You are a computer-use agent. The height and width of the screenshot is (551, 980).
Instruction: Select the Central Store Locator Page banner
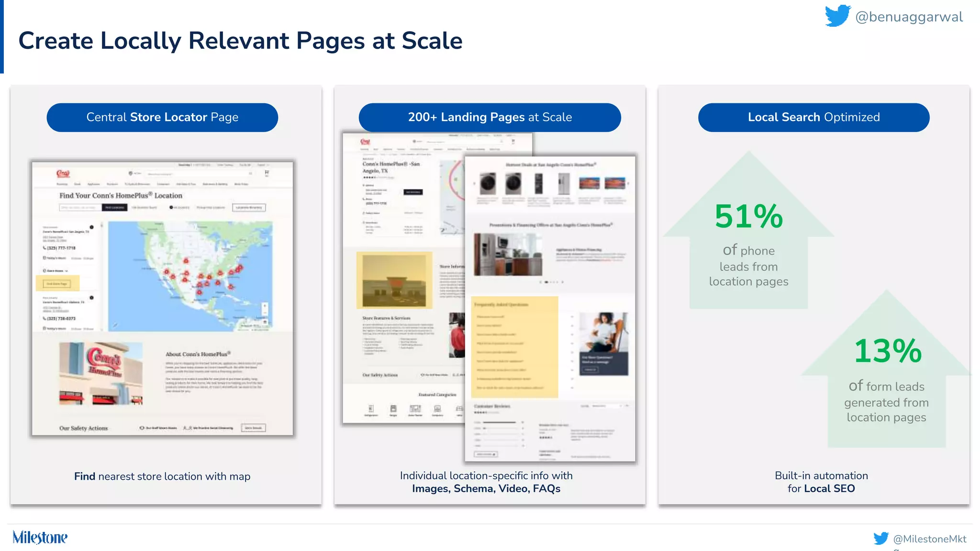coord(162,117)
